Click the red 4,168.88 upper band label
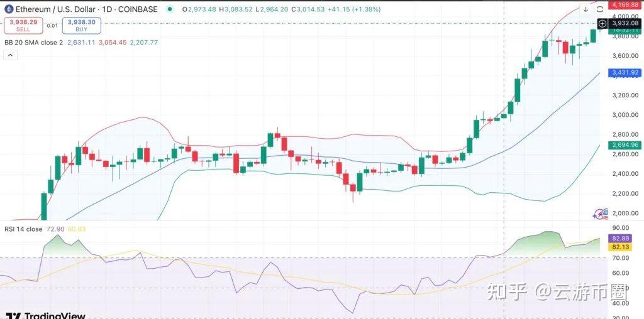Image resolution: width=644 pixels, height=319 pixels. [625, 4]
